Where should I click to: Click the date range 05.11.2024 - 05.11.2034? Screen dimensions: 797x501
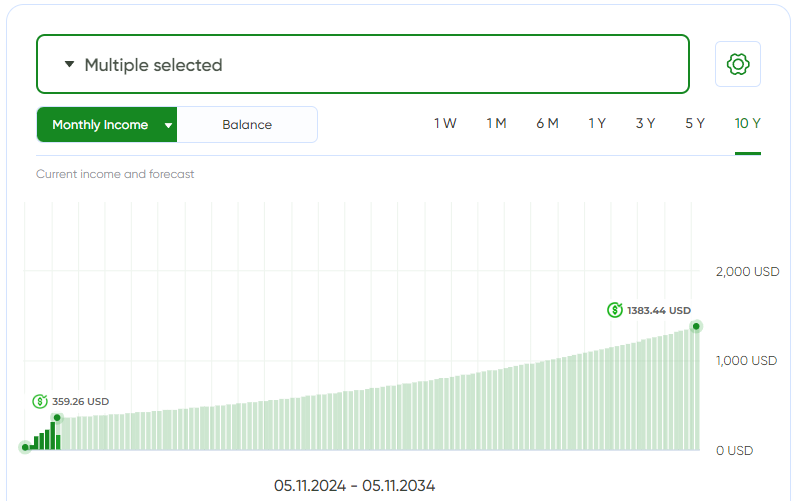tap(354, 486)
